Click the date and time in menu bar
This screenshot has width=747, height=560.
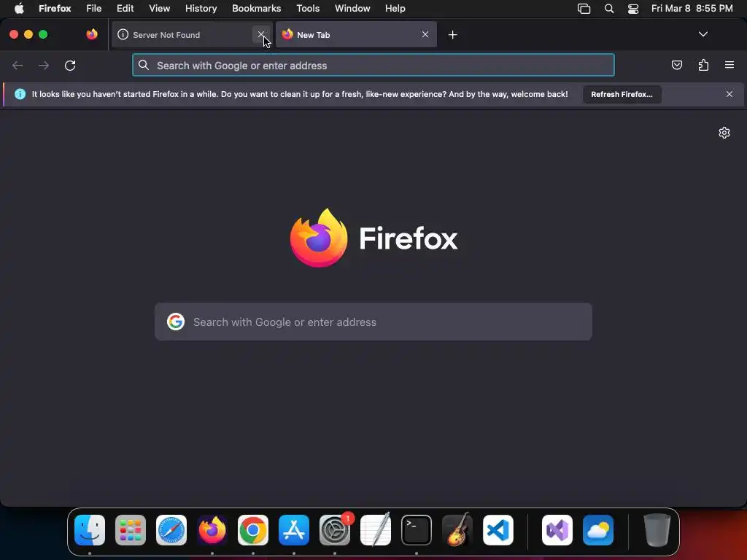tap(692, 9)
